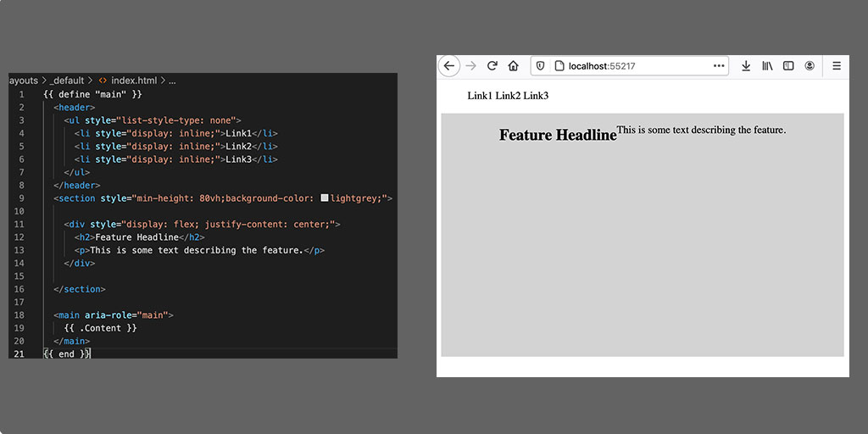Open page actions three-dot menu in address bar

(719, 66)
